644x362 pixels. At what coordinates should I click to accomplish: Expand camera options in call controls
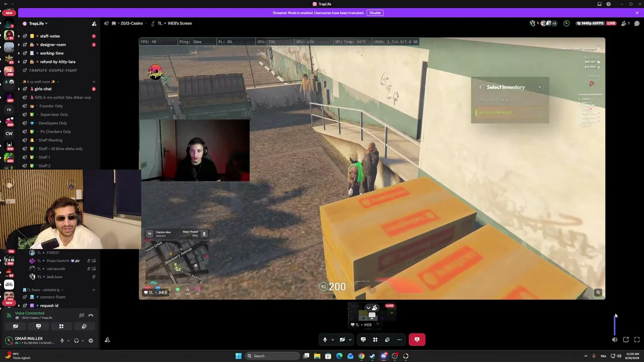pos(350,339)
